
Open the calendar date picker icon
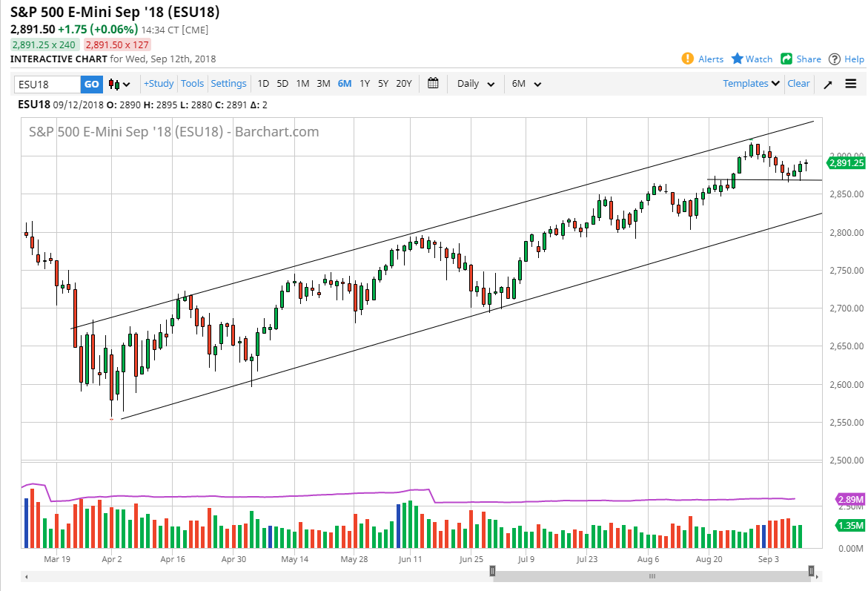point(434,84)
